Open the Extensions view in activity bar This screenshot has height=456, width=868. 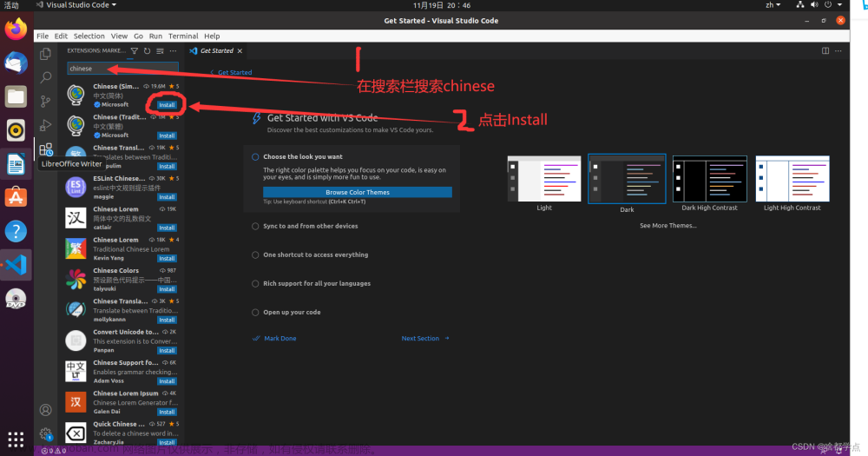46,149
